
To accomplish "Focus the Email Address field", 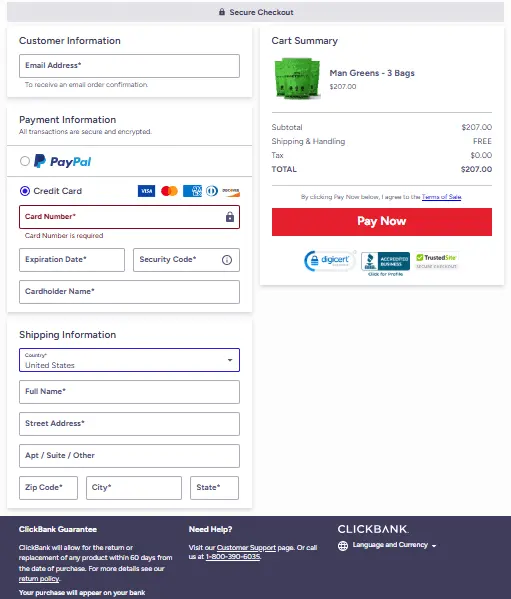I will [129, 66].
